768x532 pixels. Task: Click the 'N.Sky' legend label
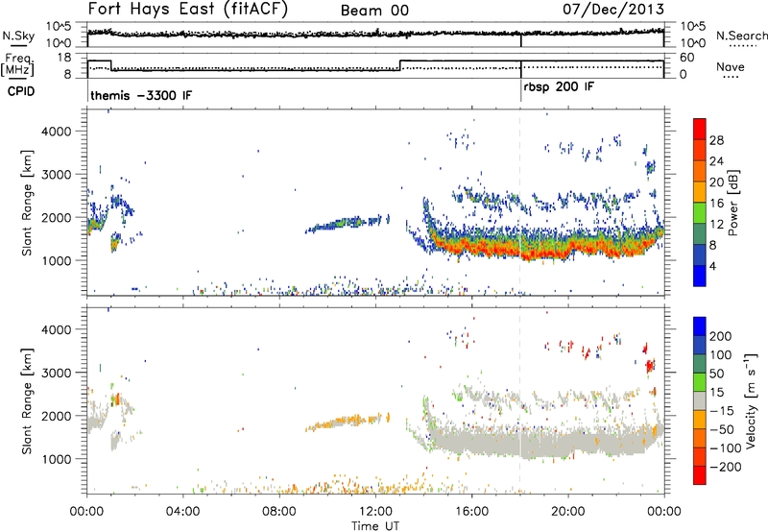click(18, 36)
